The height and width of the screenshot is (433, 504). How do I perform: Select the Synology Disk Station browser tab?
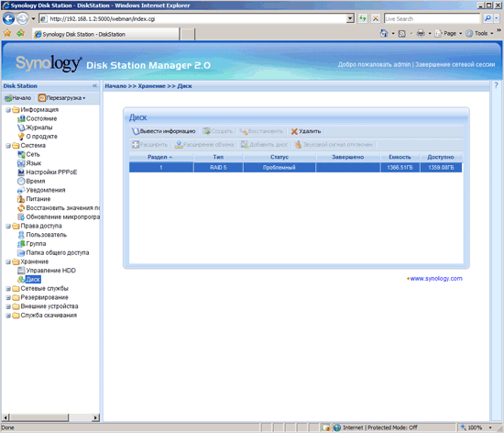click(x=105, y=34)
